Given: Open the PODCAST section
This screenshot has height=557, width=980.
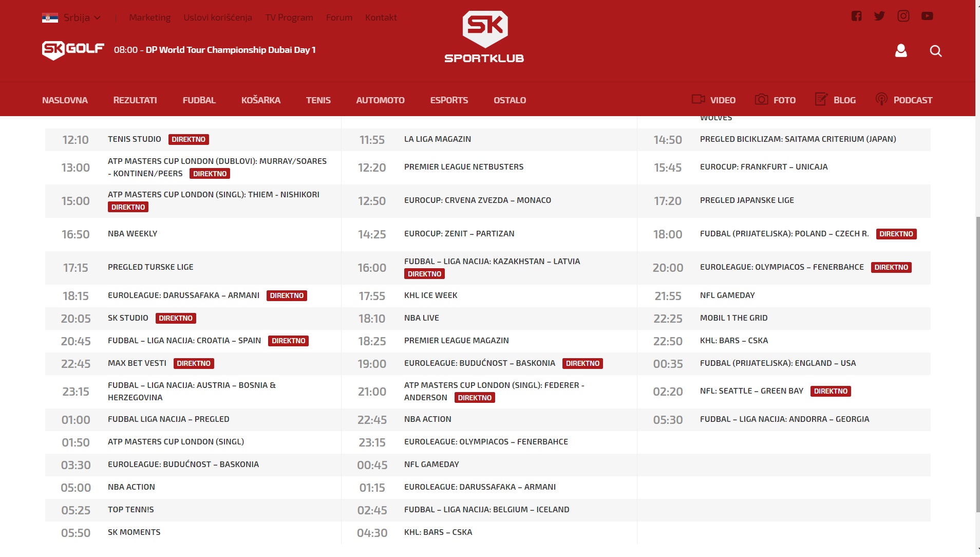Looking at the screenshot, I should (x=903, y=100).
